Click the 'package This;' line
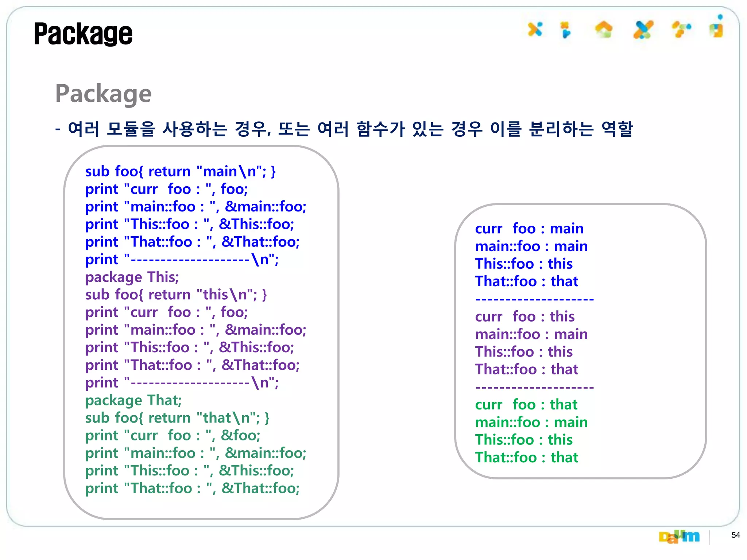The height and width of the screenshot is (560, 747). 132,277
